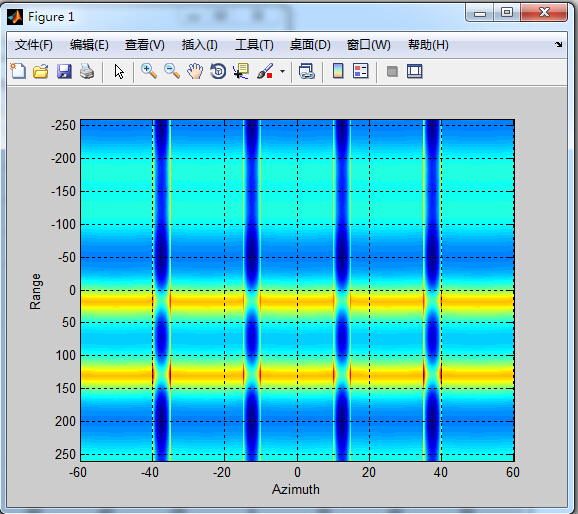The height and width of the screenshot is (514, 578).
Task: Enable the Pan hand tool
Action: (195, 71)
